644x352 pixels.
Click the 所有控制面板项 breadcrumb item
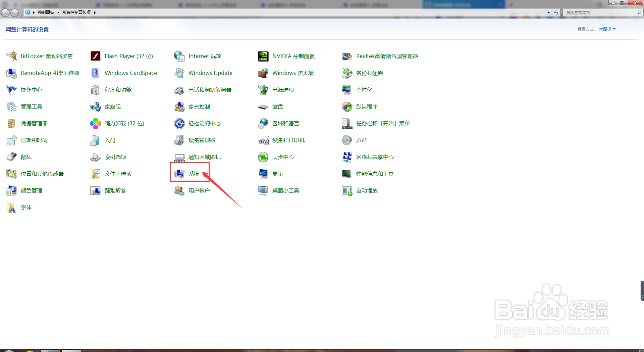76,12
